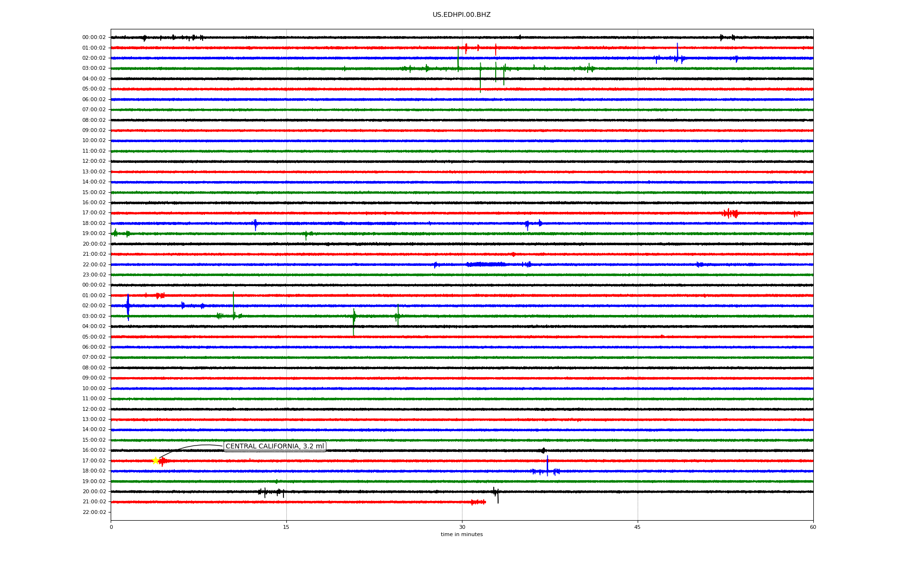Click the CENTRAL CALIFORNIA 3.2 ml annotation
The width and height of the screenshot is (924, 578).
point(275,447)
